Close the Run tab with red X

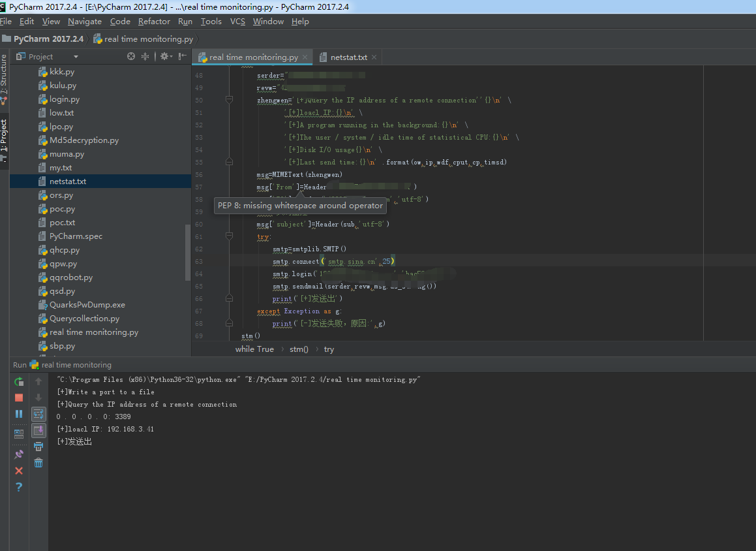click(19, 471)
